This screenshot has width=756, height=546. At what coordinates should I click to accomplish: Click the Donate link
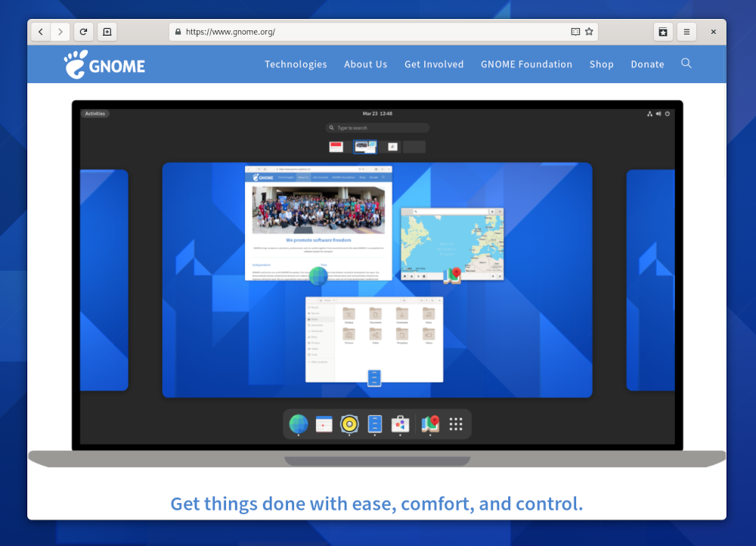[x=647, y=64]
